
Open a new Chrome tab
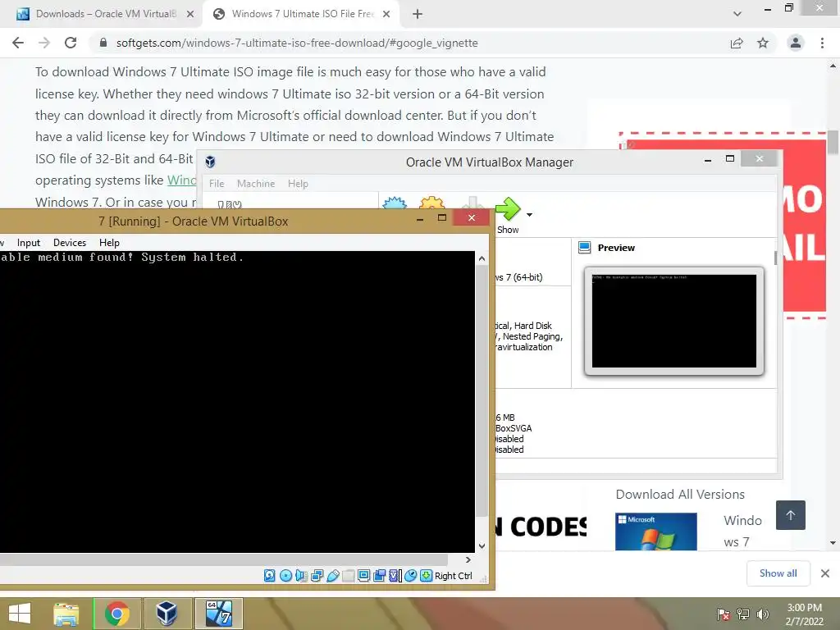click(418, 15)
